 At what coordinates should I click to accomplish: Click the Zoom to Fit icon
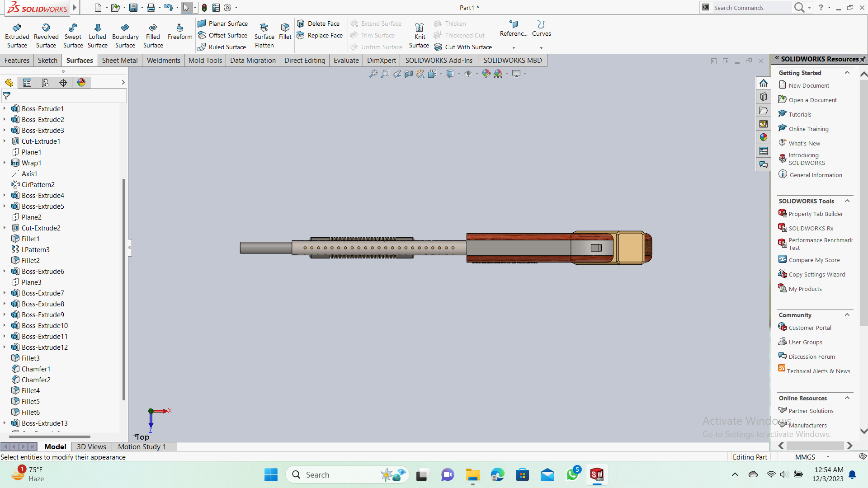(373, 74)
